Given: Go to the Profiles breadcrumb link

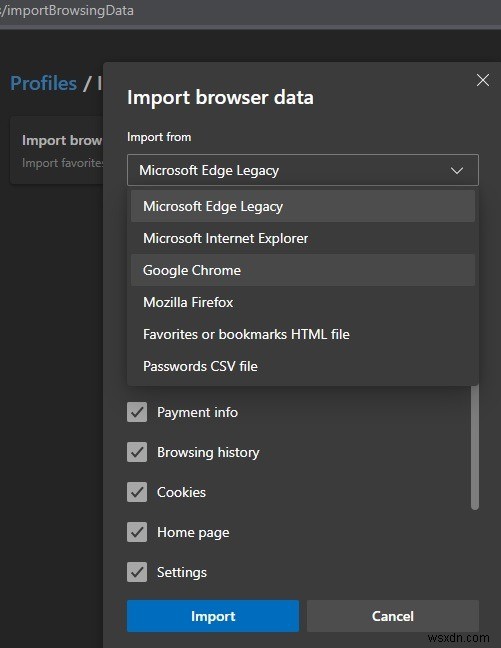Looking at the screenshot, I should pos(43,83).
